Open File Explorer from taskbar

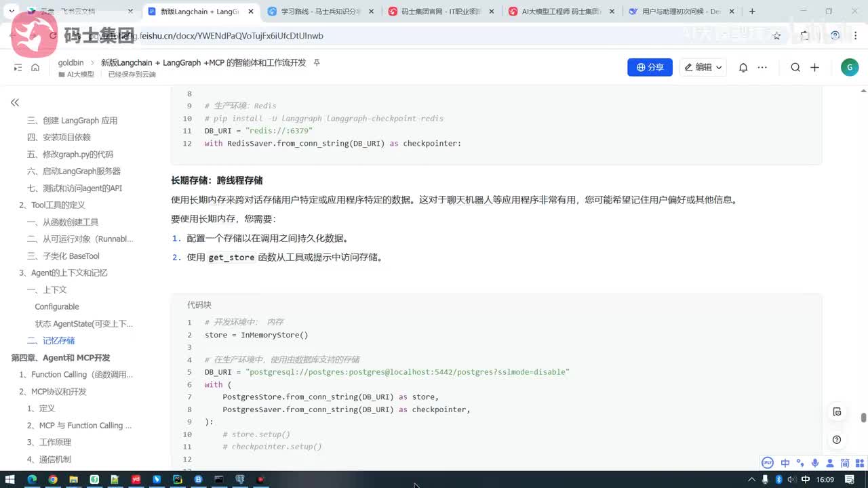pyautogui.click(x=73, y=479)
